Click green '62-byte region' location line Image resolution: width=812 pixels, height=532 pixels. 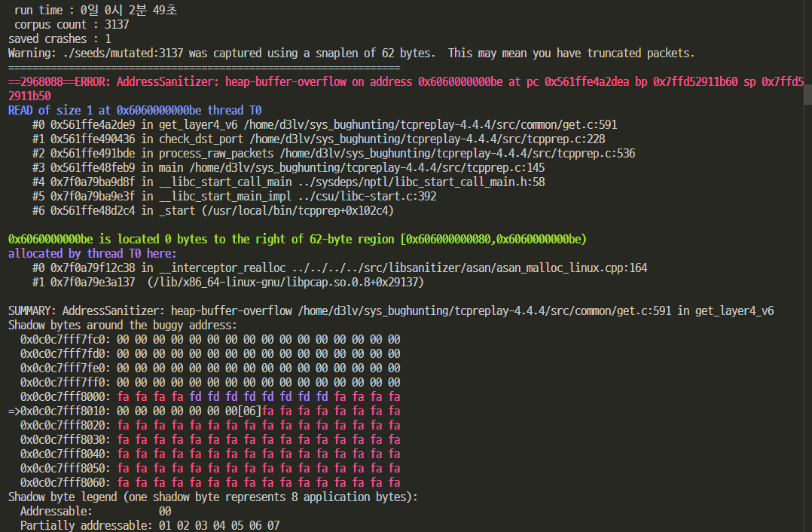298,240
